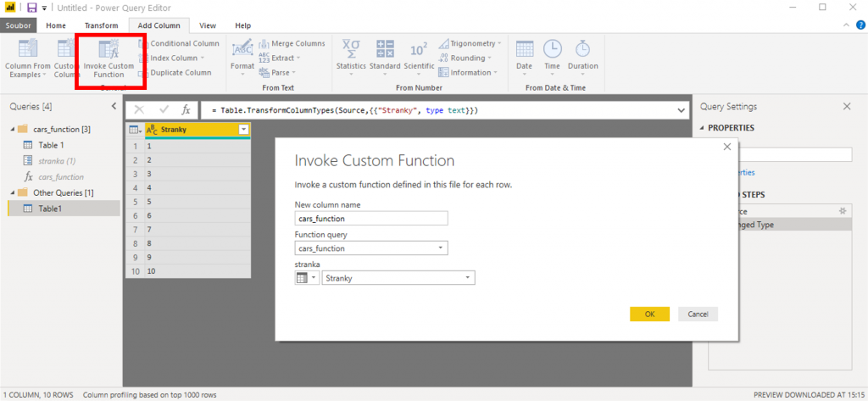Click into the formula bar text

tap(345, 111)
